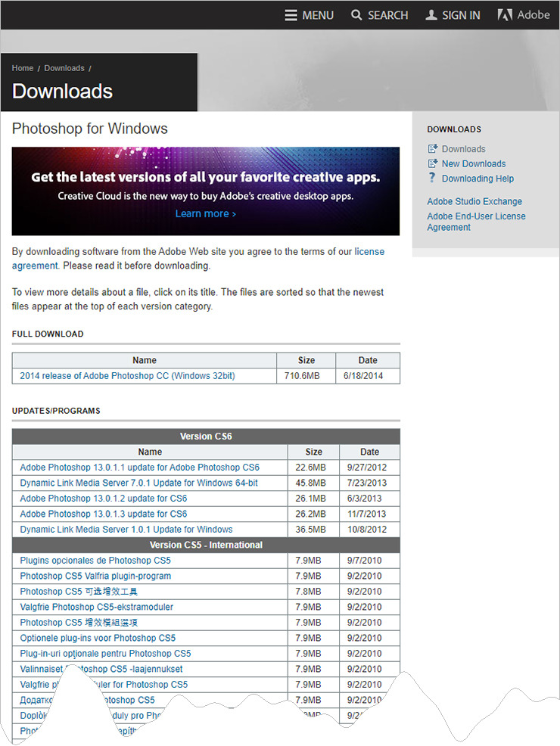Viewport: 560px width, 746px height.
Task: Click the sidebar DOWNLOADS heading
Action: pos(454,129)
